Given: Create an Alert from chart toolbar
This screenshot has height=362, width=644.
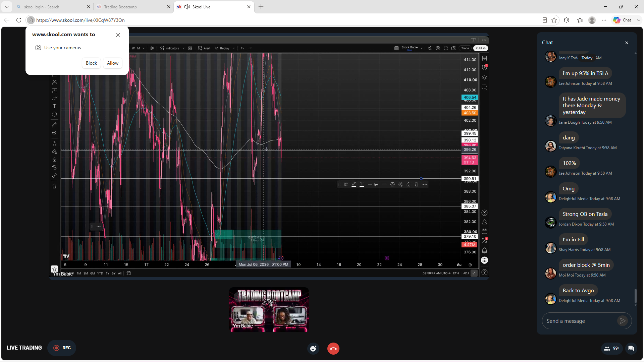Looking at the screenshot, I should (204, 48).
